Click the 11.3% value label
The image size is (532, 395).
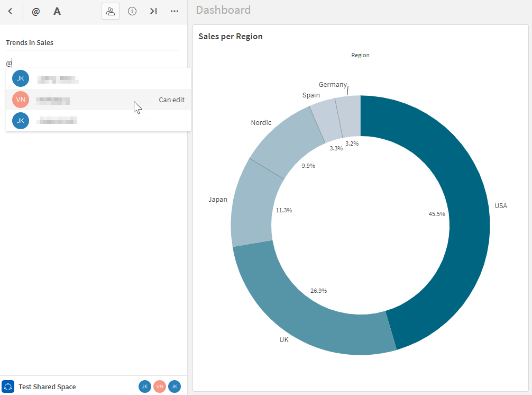pyautogui.click(x=283, y=210)
